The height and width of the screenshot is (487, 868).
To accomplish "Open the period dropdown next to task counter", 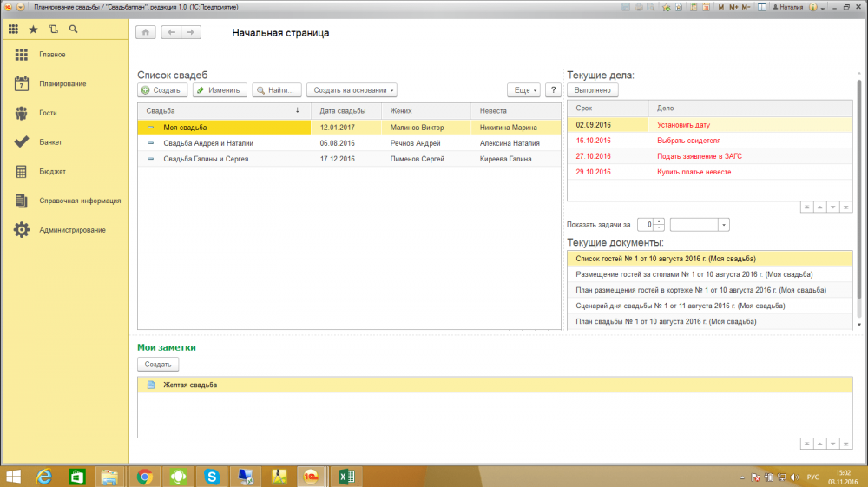I will click(x=724, y=224).
